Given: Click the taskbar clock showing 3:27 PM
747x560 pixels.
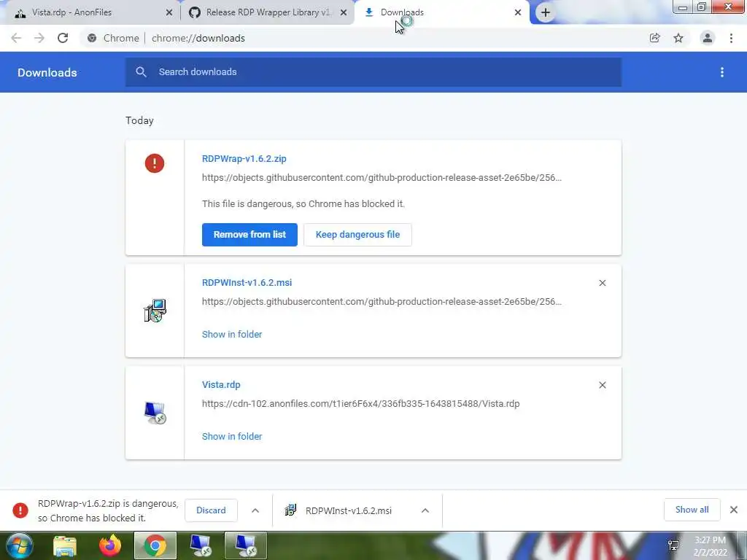Looking at the screenshot, I should pyautogui.click(x=710, y=546).
